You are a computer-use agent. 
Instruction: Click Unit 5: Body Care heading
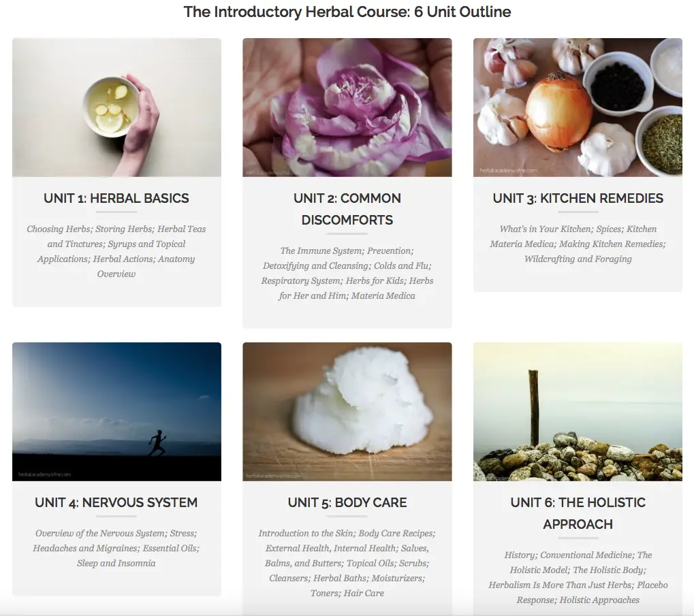tap(347, 502)
